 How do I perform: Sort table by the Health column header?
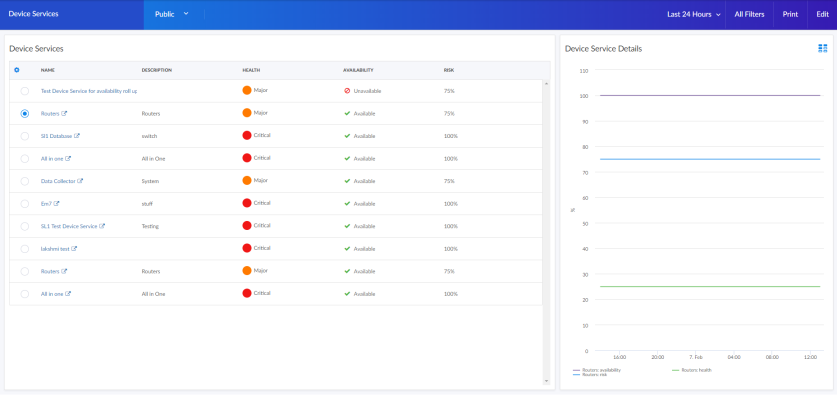[251, 70]
